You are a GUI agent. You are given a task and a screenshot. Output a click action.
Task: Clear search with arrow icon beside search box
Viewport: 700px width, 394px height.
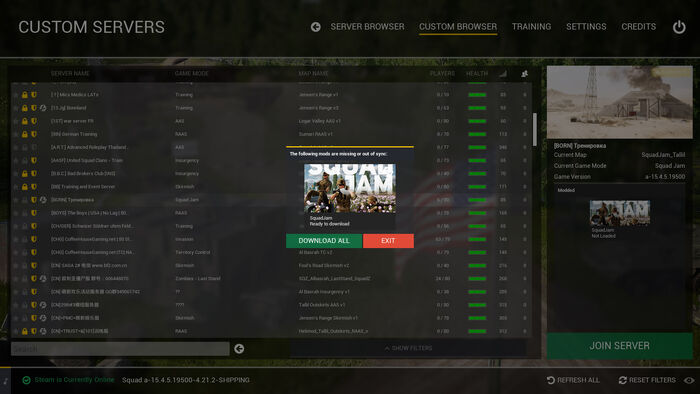point(239,348)
